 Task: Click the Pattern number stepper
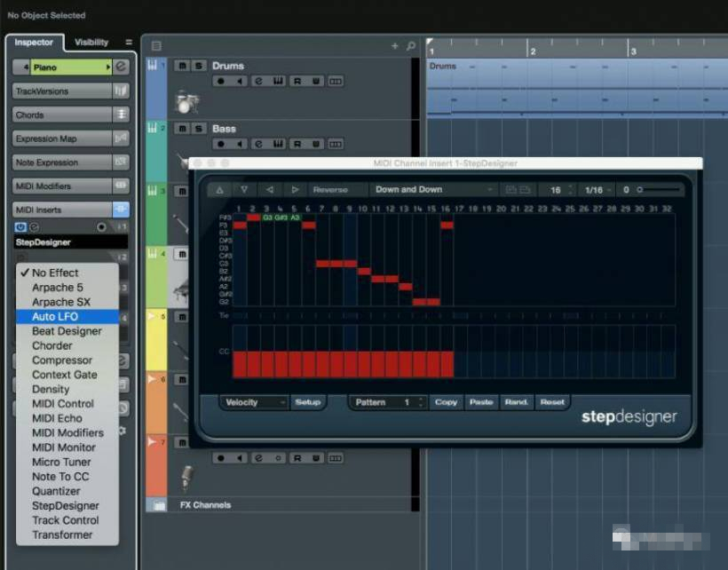click(421, 402)
